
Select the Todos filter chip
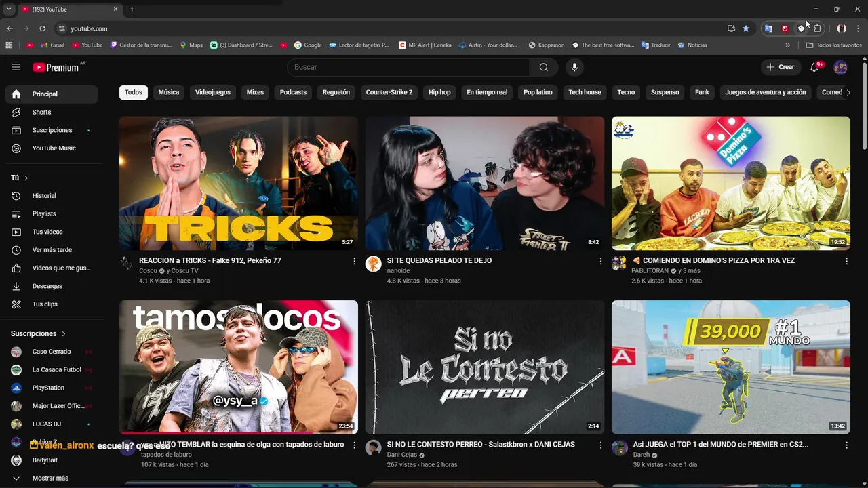click(134, 92)
